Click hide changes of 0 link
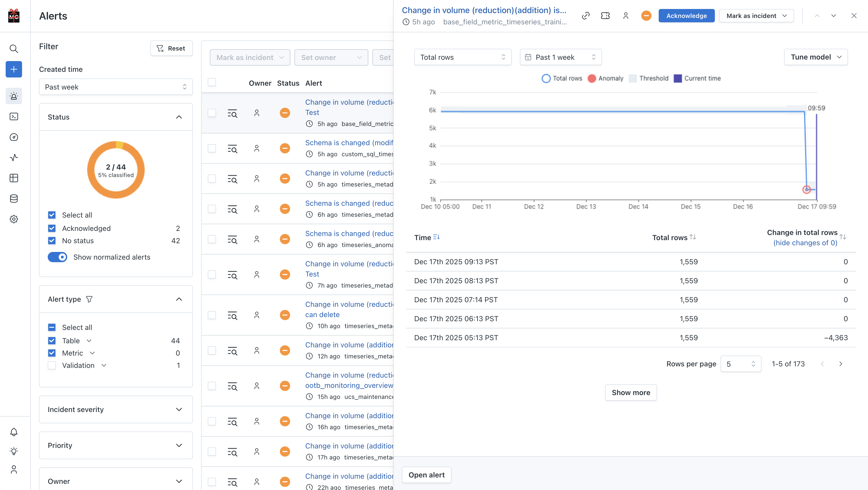Screen dimensions: 868x490 805,243
